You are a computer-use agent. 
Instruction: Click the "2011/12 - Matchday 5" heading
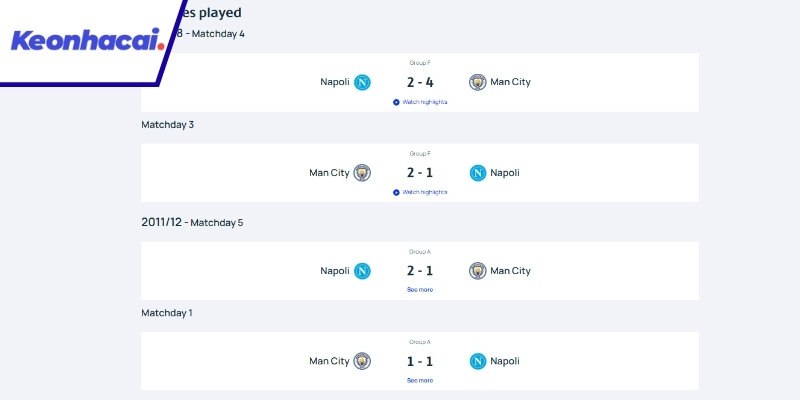(x=192, y=222)
